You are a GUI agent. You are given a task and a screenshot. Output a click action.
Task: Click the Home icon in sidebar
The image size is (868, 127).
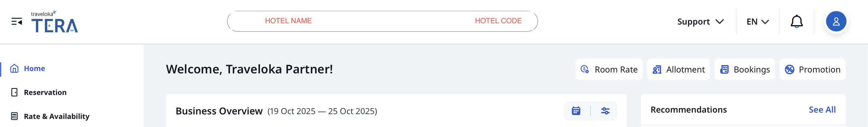pyautogui.click(x=14, y=69)
